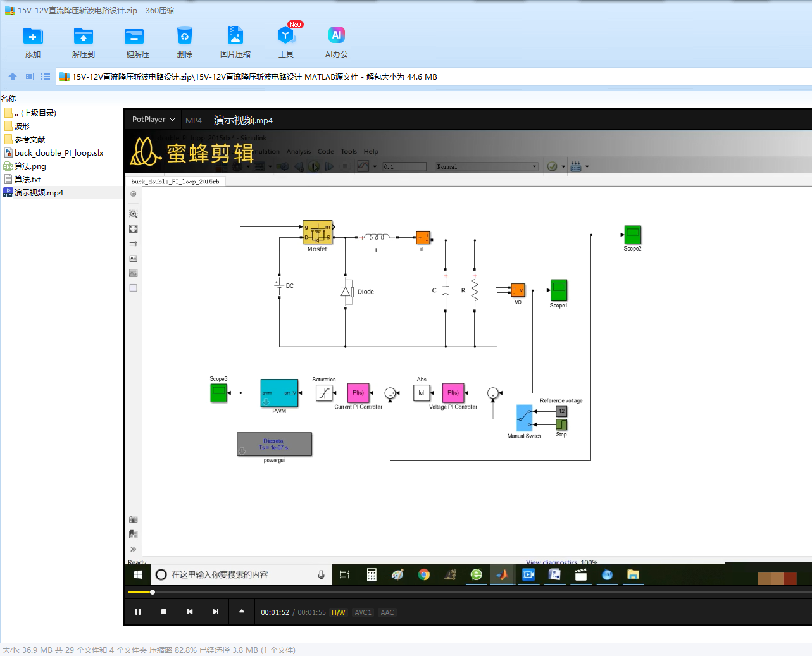Click the AVC1 video codec label
This screenshot has height=656, width=812.
coord(363,612)
